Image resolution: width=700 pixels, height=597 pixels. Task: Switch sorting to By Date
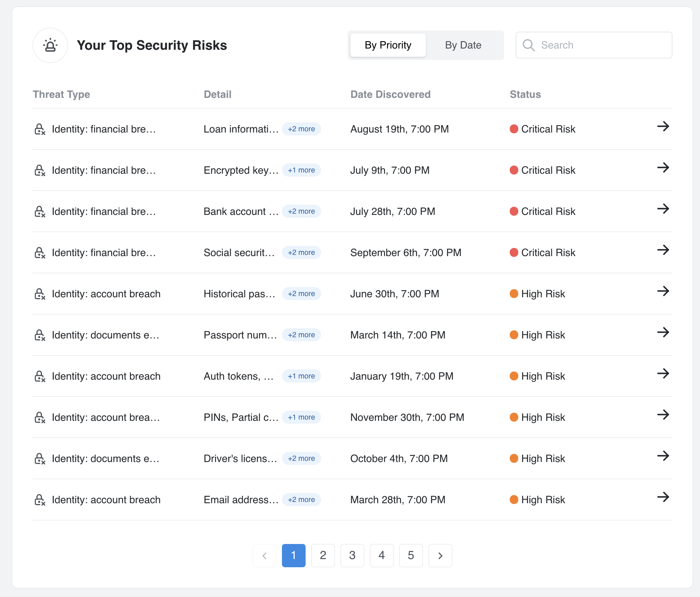coord(463,45)
